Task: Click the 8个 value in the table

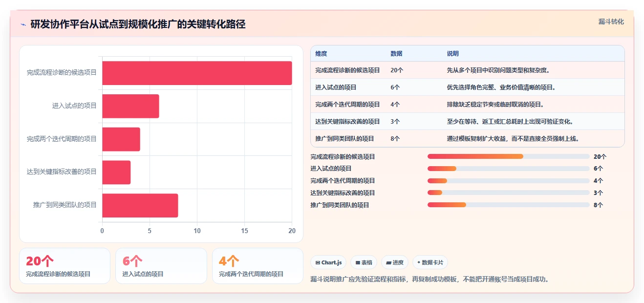Action: coord(395,139)
